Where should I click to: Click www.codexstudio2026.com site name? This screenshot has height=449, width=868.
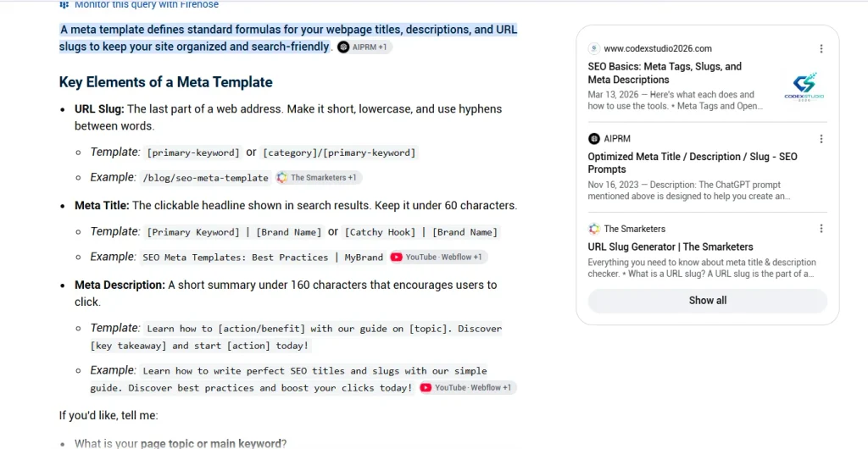[658, 48]
